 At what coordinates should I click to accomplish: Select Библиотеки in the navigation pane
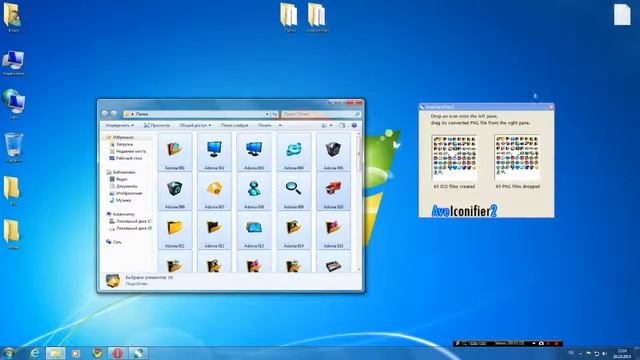click(x=124, y=172)
